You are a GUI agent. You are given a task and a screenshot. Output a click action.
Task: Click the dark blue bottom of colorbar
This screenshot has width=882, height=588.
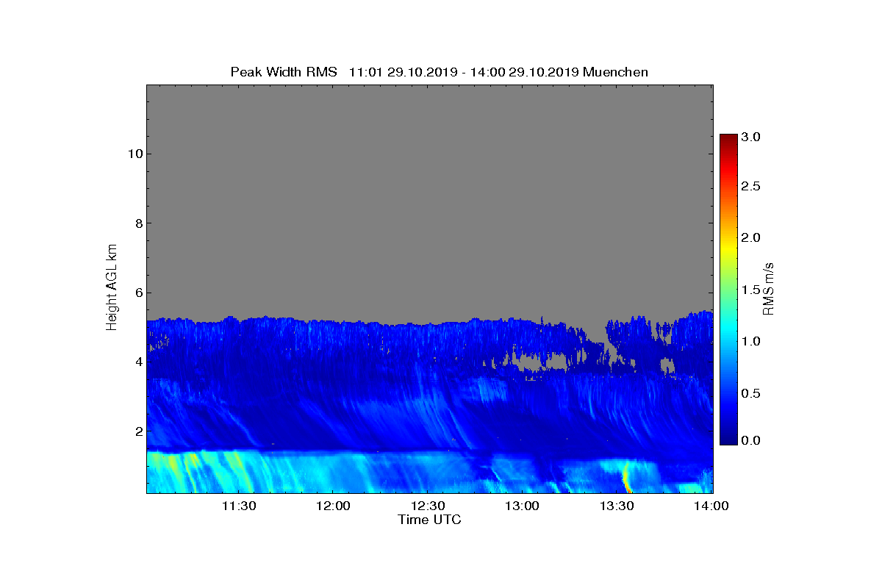(728, 440)
